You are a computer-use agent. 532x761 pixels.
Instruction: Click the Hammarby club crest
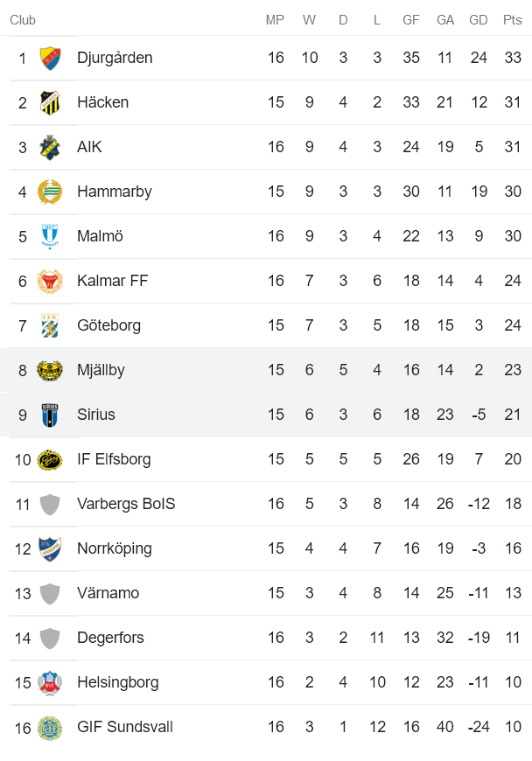(50, 192)
